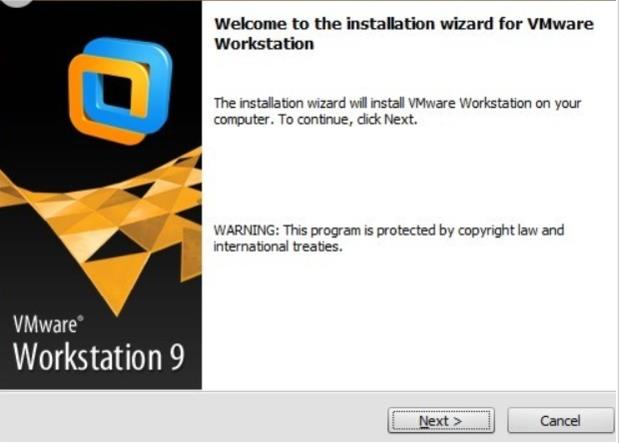Click the registered trademark symbol beside VMware

coord(80,318)
